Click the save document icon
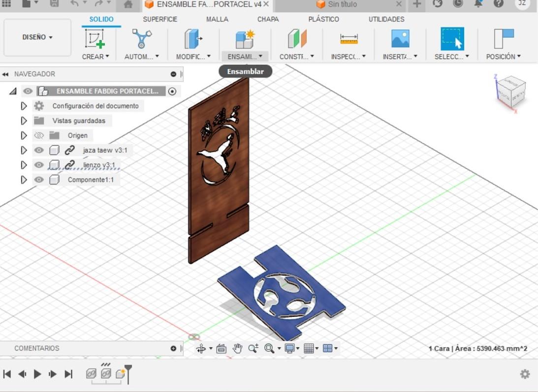Image resolution: width=538 pixels, height=392 pixels. click(54, 3)
